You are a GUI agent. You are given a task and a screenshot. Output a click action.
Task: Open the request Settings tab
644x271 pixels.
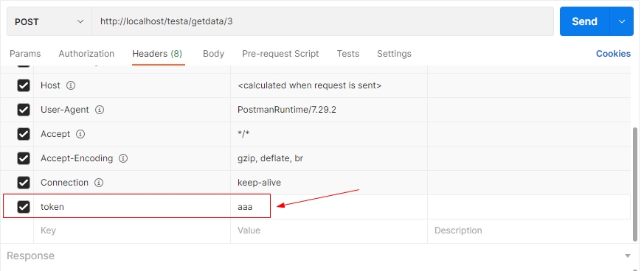click(x=394, y=54)
